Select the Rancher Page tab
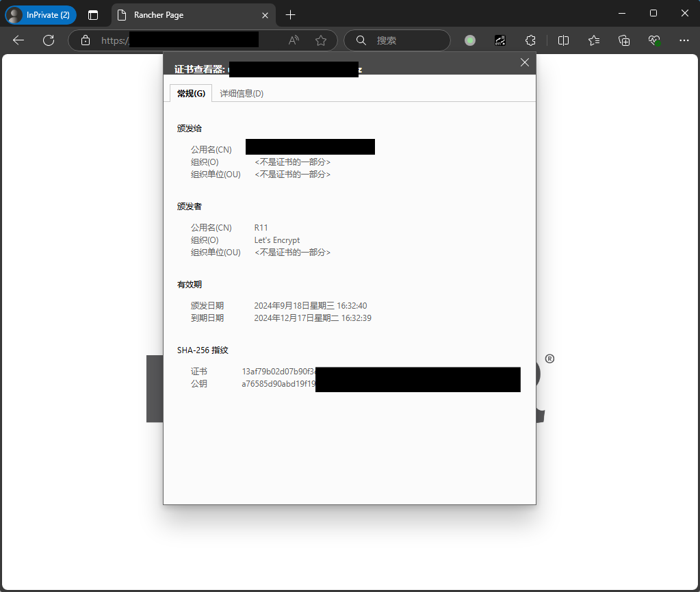The width and height of the screenshot is (700, 592). (193, 15)
